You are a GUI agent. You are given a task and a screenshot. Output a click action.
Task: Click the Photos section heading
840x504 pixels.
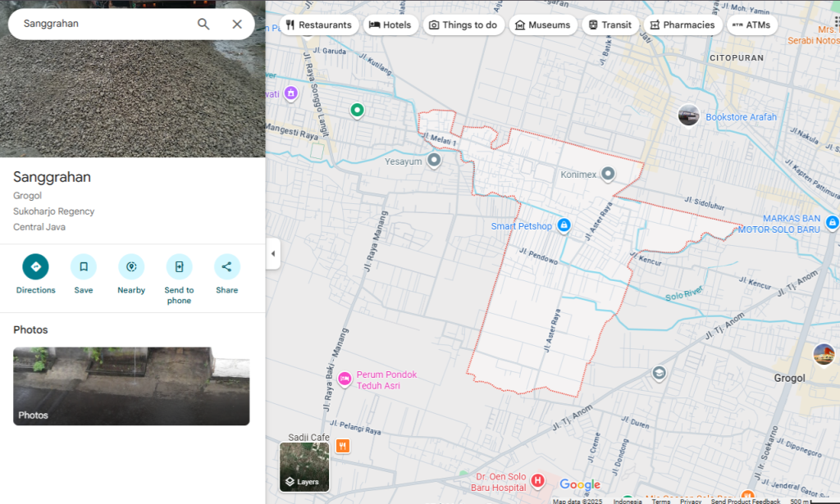[x=30, y=329]
